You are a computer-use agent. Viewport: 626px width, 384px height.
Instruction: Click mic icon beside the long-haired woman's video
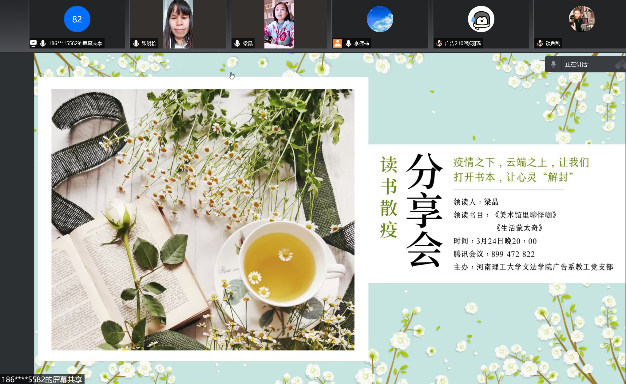pyautogui.click(x=136, y=43)
